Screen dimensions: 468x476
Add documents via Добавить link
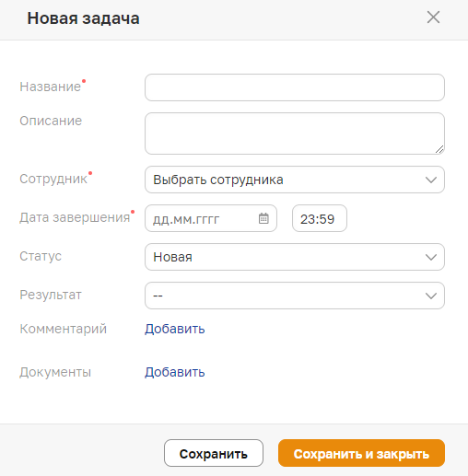pyautogui.click(x=175, y=372)
